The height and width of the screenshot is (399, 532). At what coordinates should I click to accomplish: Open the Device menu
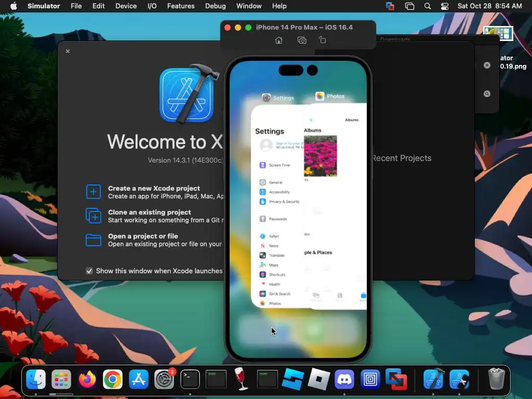click(126, 6)
